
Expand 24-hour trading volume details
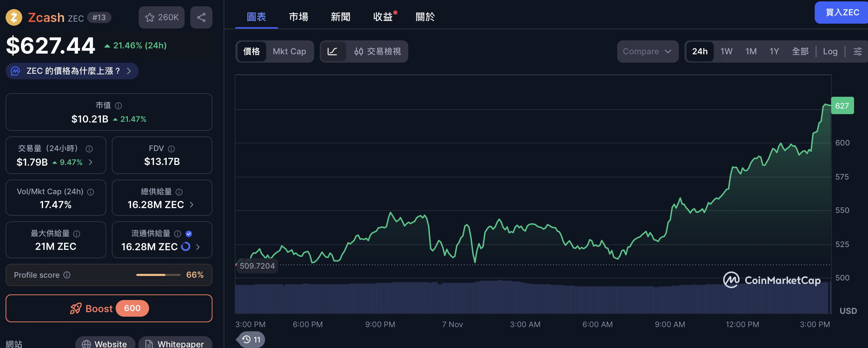click(x=91, y=162)
